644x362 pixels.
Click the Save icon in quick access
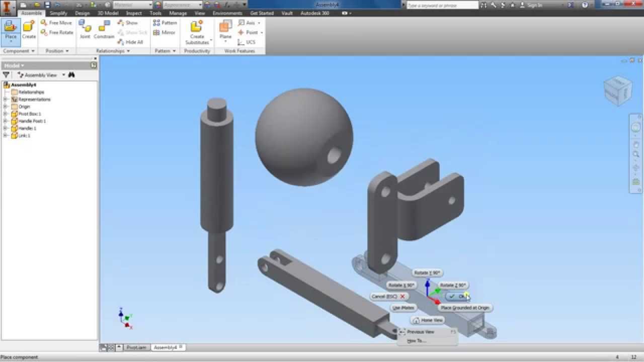[47, 5]
